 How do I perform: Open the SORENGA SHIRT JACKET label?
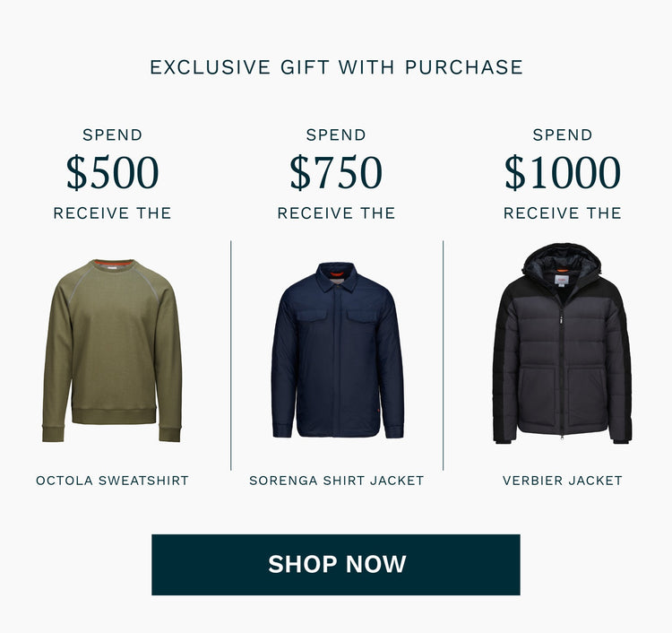[x=336, y=481]
